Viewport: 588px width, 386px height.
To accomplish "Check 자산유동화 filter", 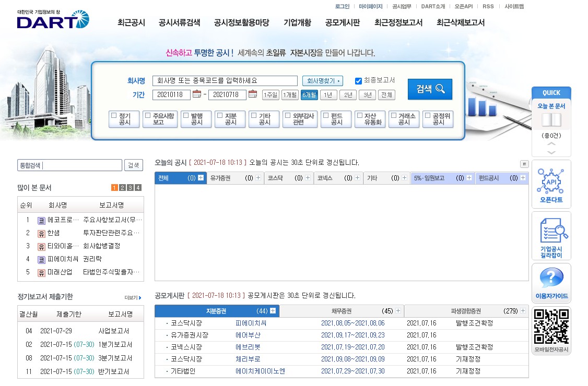I will click(x=360, y=115).
